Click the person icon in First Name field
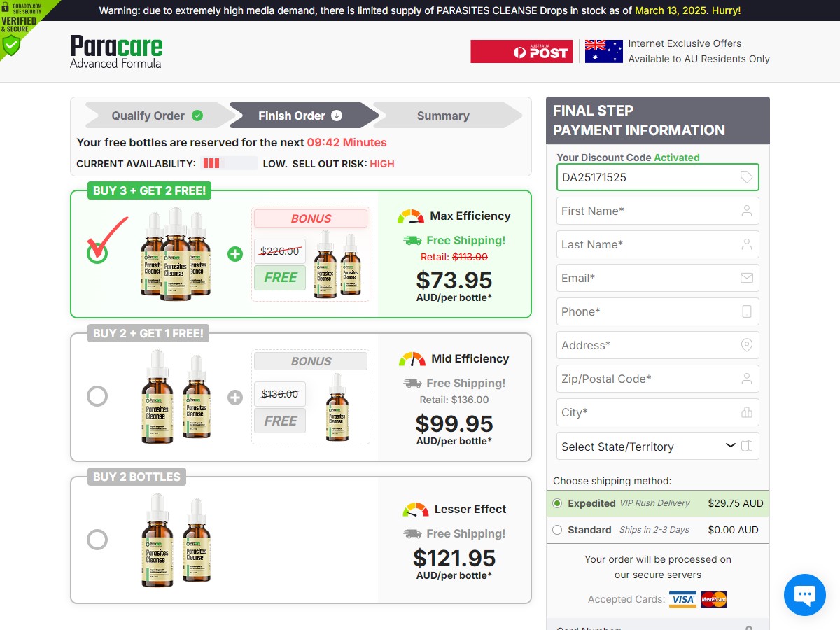Image resolution: width=840 pixels, height=630 pixels. (x=747, y=211)
